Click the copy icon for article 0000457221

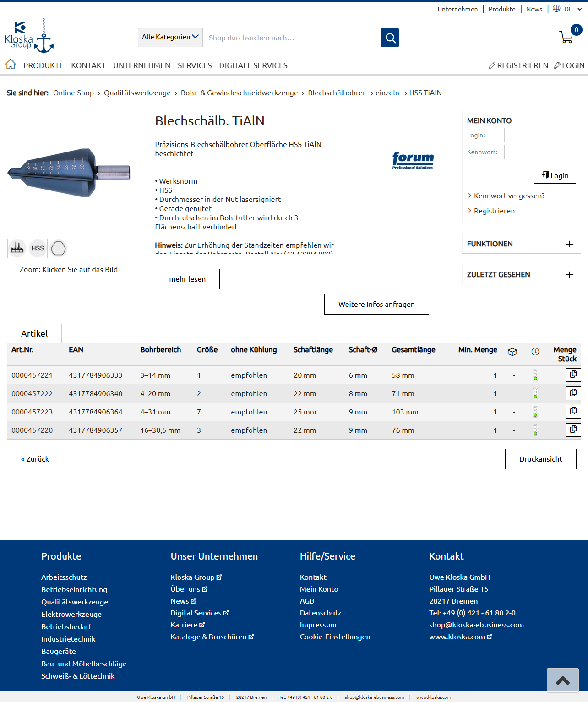(573, 375)
